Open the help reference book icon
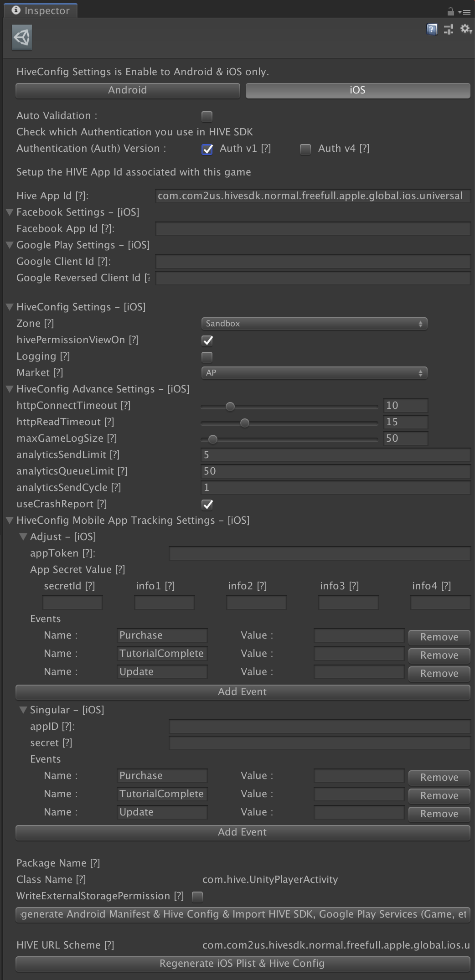The width and height of the screenshot is (475, 980). coord(431,29)
